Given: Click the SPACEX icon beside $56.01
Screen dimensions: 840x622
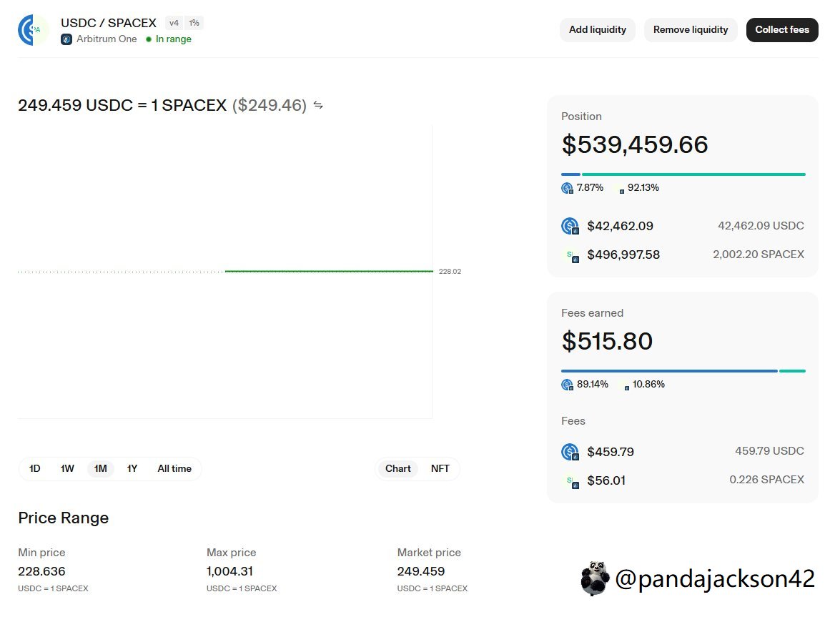Looking at the screenshot, I should 572,482.
